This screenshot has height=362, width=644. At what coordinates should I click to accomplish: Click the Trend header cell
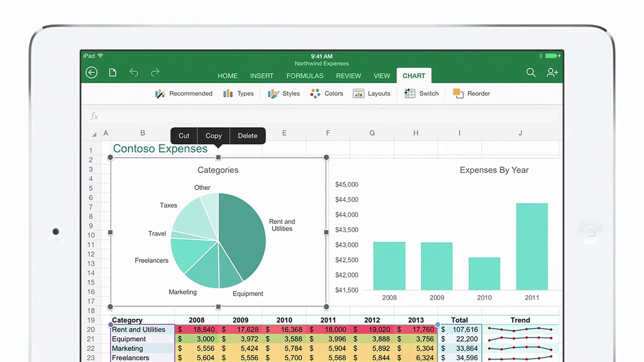520,320
